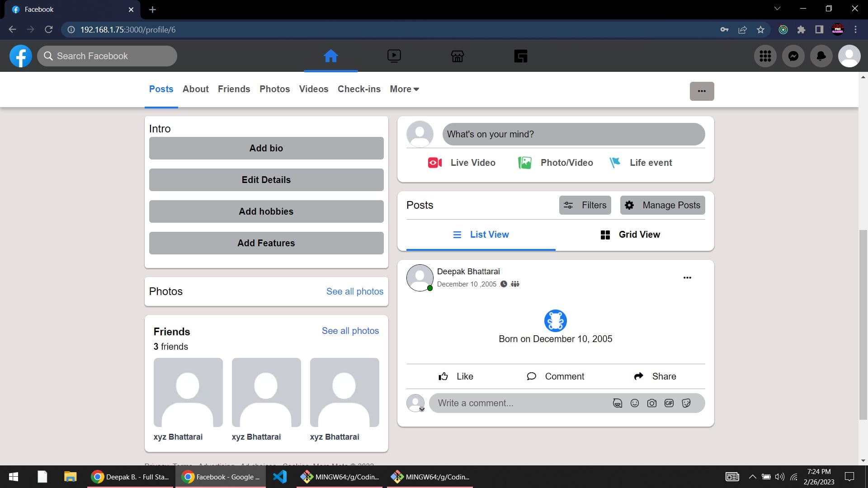Open the post Filters button
This screenshot has width=868, height=488.
(585, 205)
